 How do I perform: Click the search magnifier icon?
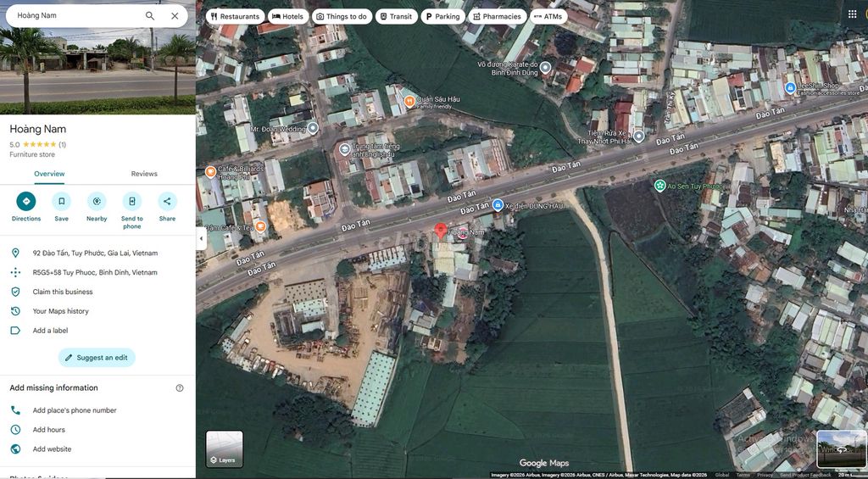click(x=150, y=15)
